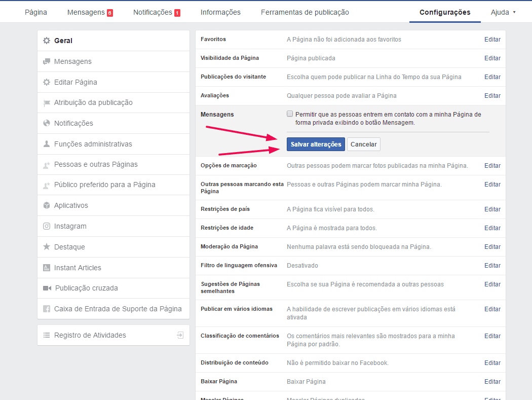Click the Caixa de Entrada de Suporte Facebook icon

47,309
